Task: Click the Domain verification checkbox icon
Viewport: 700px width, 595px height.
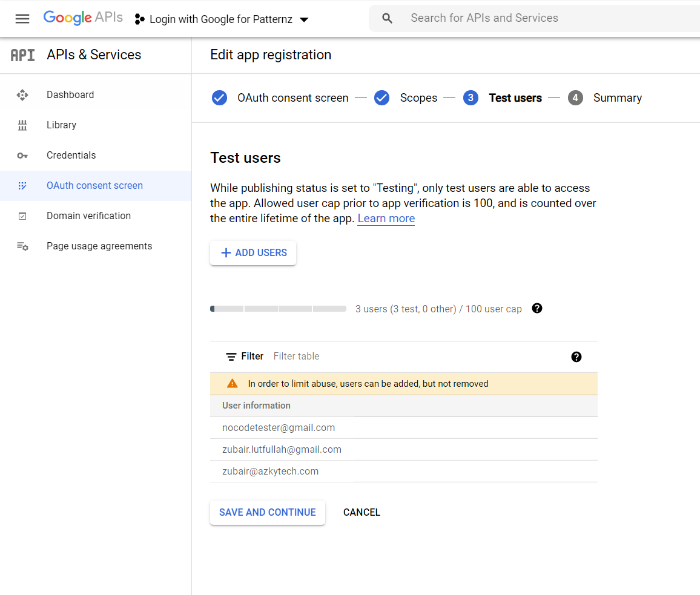Action: click(22, 216)
